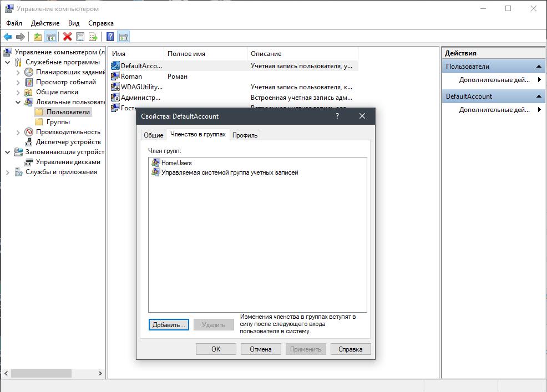547x392 pixels.
Task: Select Roman user row
Action: (x=234, y=77)
